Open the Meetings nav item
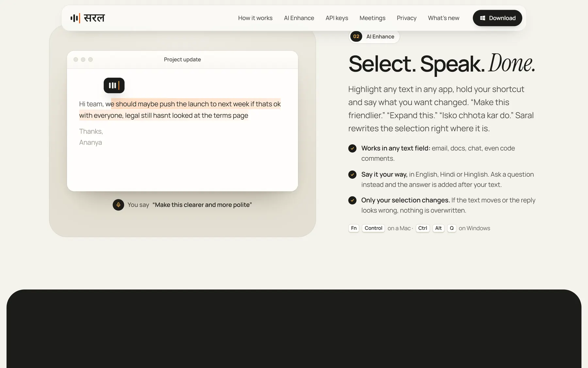 (x=372, y=18)
